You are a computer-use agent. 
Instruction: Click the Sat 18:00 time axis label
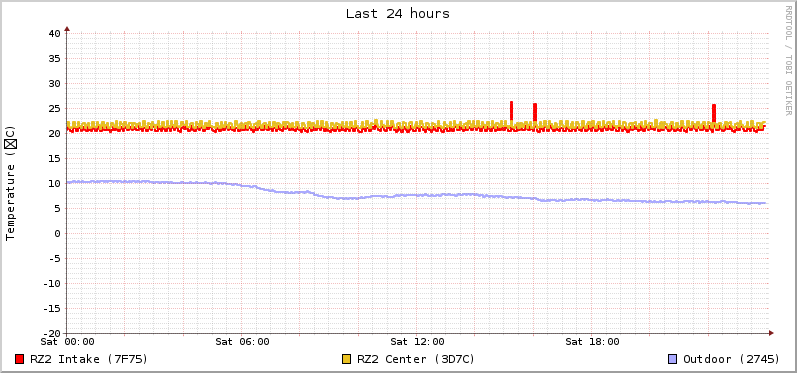(592, 341)
